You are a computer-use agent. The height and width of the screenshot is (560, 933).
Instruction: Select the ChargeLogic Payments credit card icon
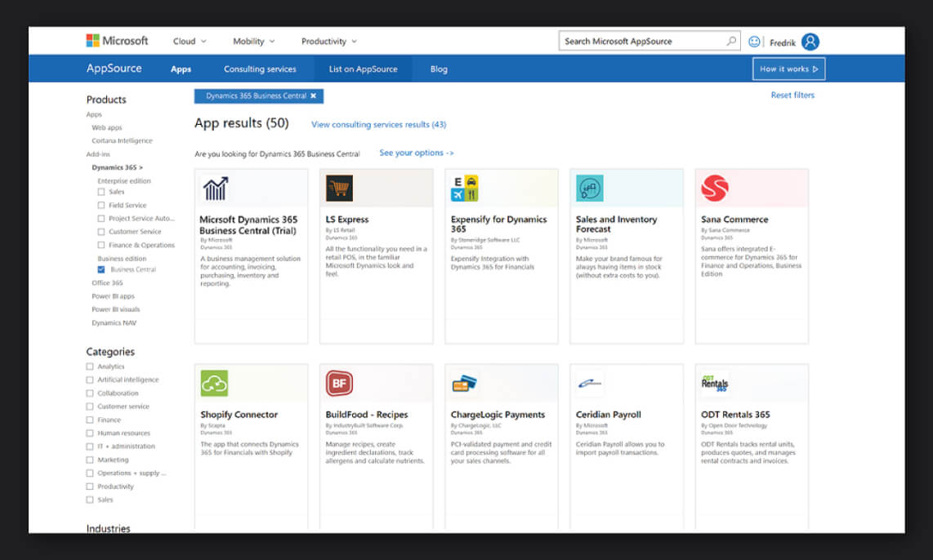pyautogui.click(x=464, y=383)
